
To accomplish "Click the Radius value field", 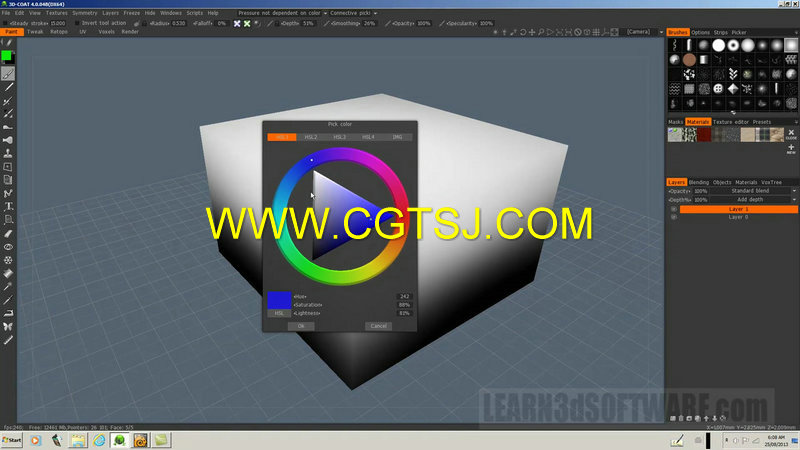I will (179, 23).
